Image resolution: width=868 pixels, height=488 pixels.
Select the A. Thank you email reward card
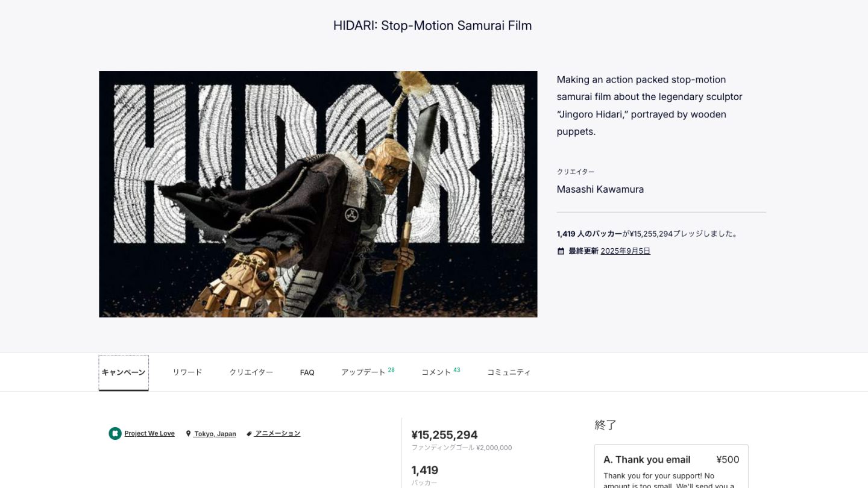tap(671, 466)
